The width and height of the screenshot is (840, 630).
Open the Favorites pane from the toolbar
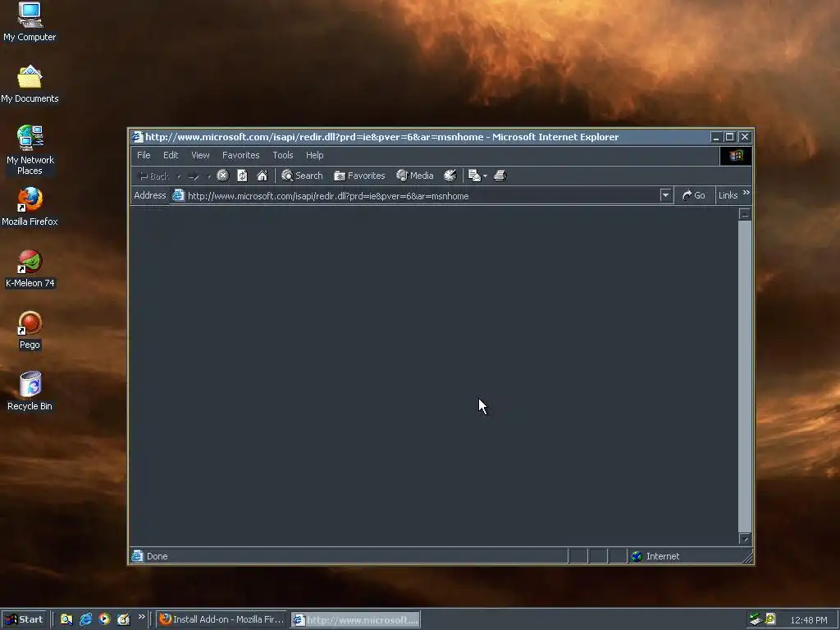pyautogui.click(x=359, y=176)
